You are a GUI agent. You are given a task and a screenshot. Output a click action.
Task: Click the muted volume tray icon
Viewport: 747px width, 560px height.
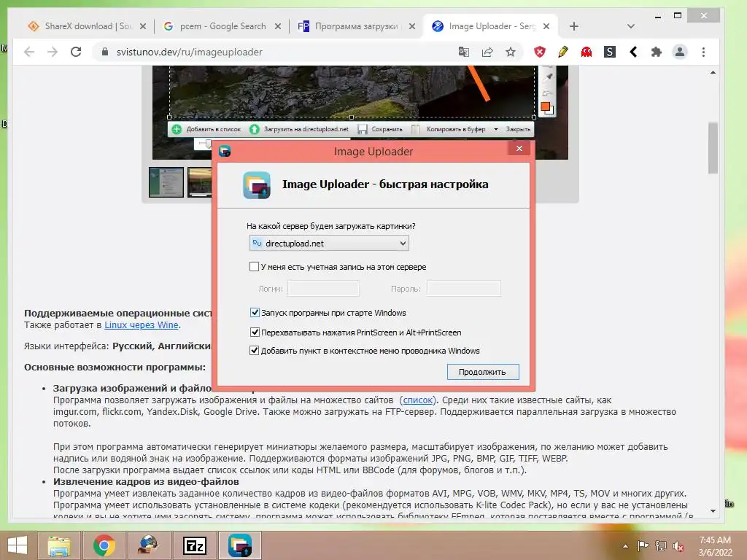(678, 545)
